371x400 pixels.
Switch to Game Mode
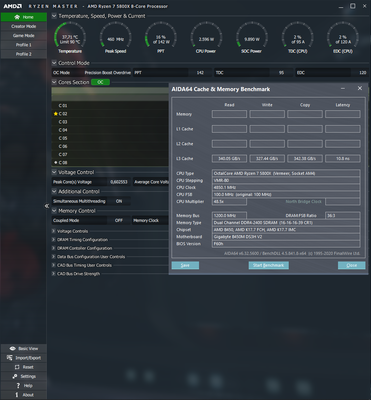click(x=24, y=36)
